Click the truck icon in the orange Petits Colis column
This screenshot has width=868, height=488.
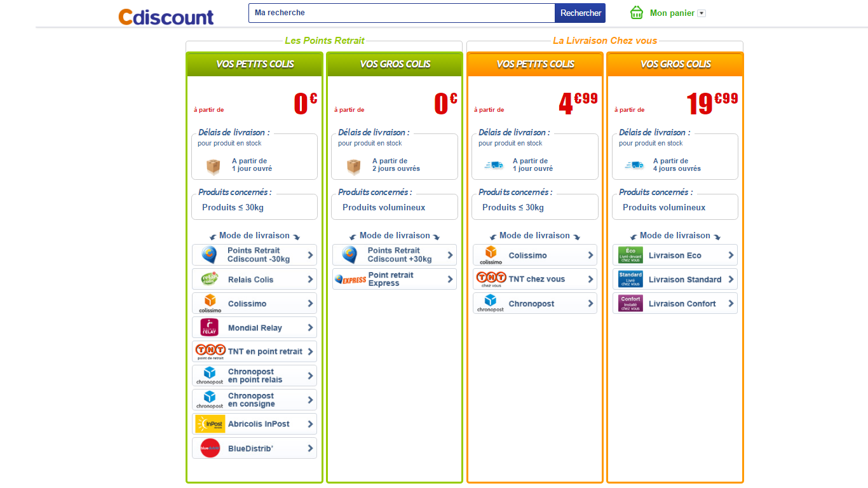coord(494,165)
